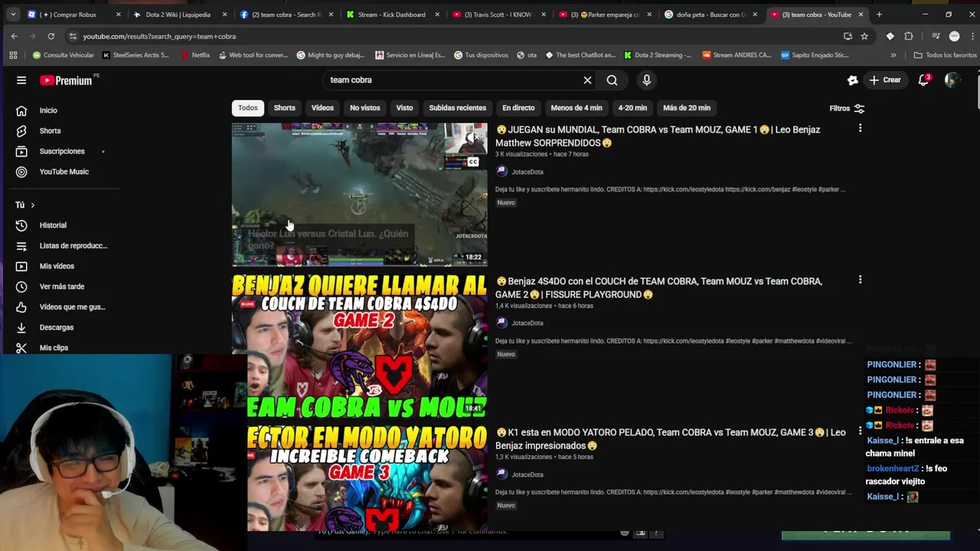Screen dimensions: 980x551
Task: Select the No vistos filter chip
Action: 365,108
